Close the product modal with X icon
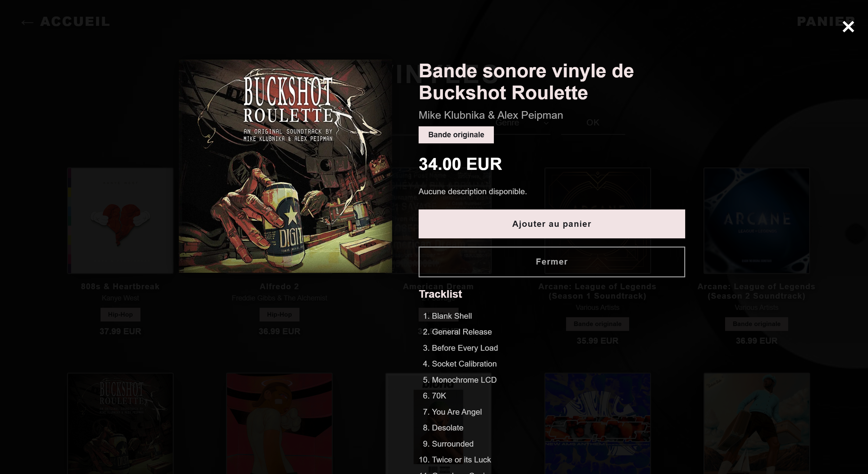 pos(848,26)
